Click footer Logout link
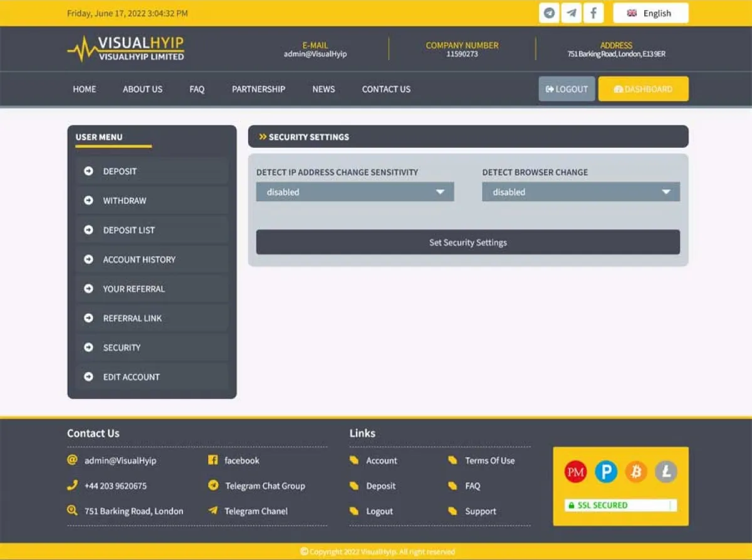 (380, 511)
